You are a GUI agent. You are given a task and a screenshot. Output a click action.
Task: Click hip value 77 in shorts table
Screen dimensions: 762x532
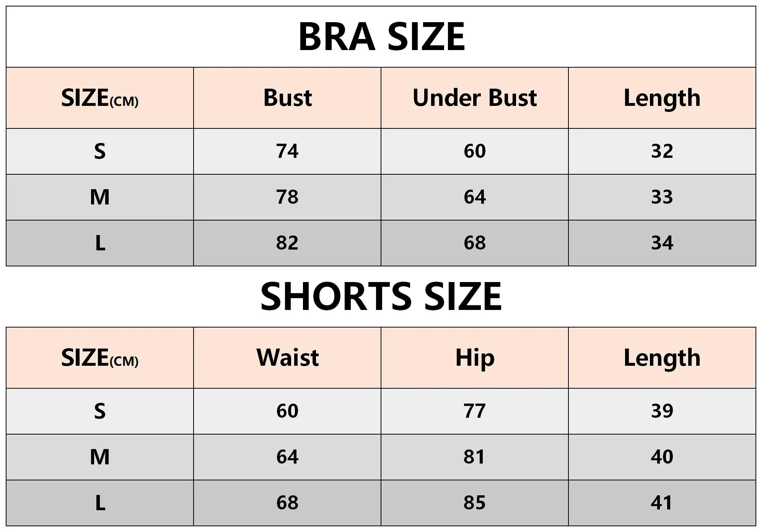click(475, 411)
